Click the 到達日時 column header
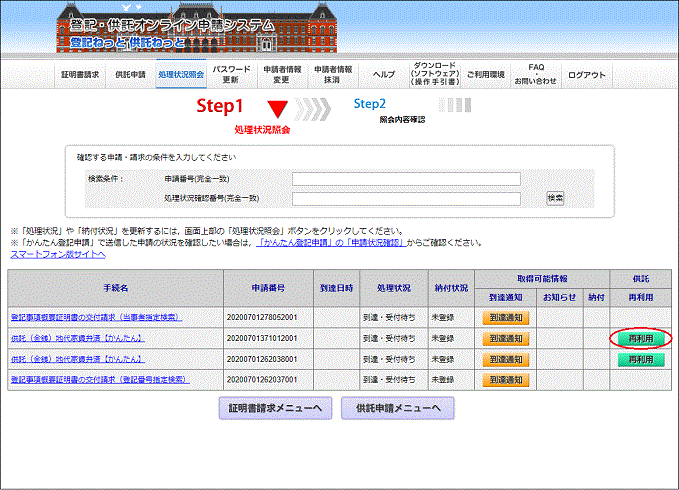This screenshot has width=679, height=490. coord(336,288)
